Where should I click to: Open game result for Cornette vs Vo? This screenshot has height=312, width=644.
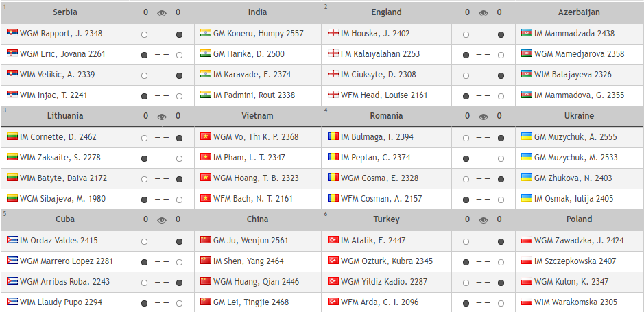click(x=161, y=138)
